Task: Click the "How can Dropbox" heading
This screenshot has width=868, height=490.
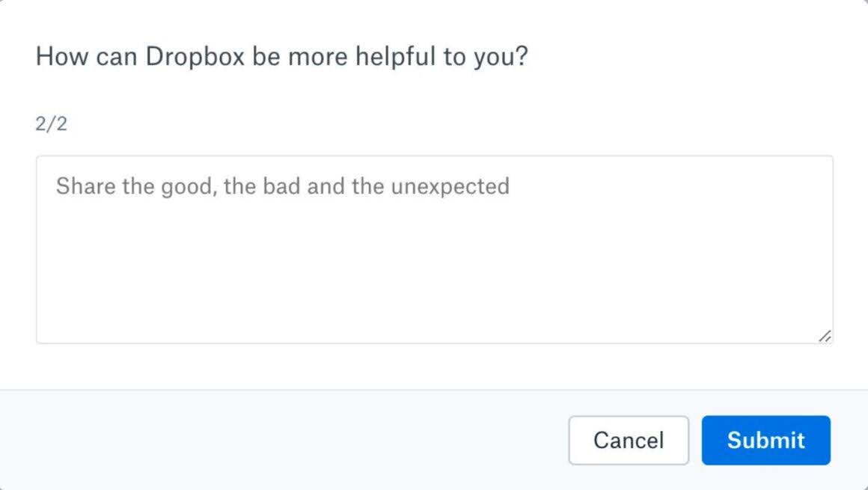Action: coord(281,57)
